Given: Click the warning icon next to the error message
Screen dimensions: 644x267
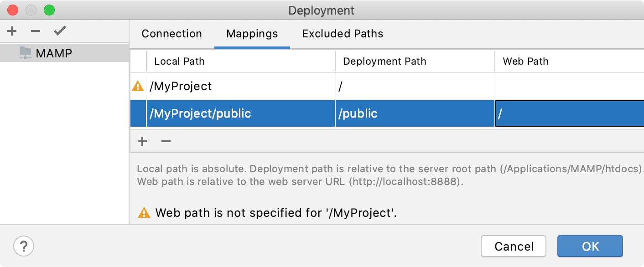Looking at the screenshot, I should point(144,213).
